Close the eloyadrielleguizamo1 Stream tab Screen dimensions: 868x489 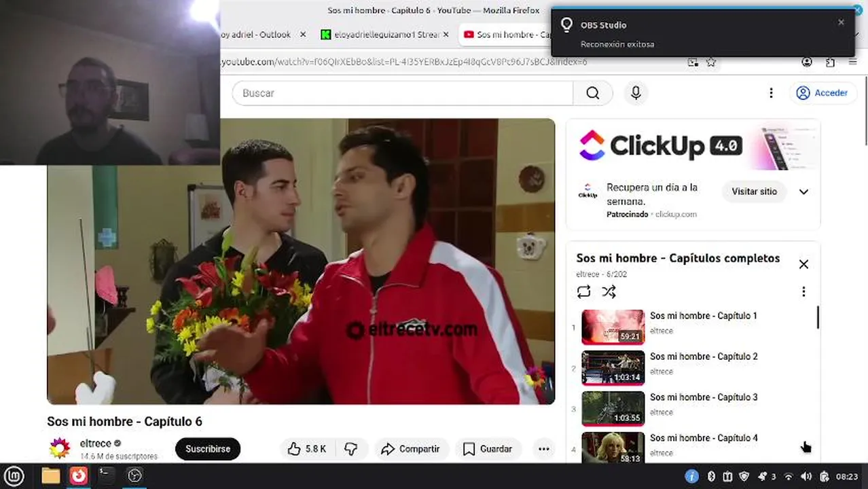[447, 35]
